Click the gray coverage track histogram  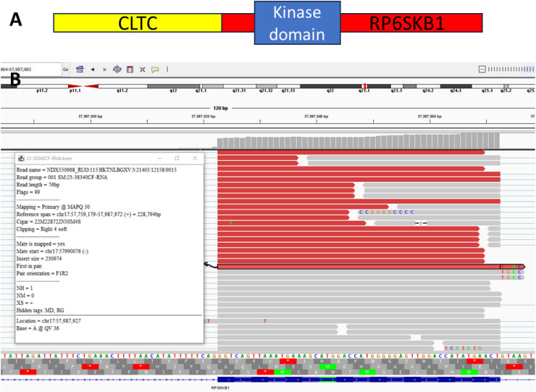[359, 141]
